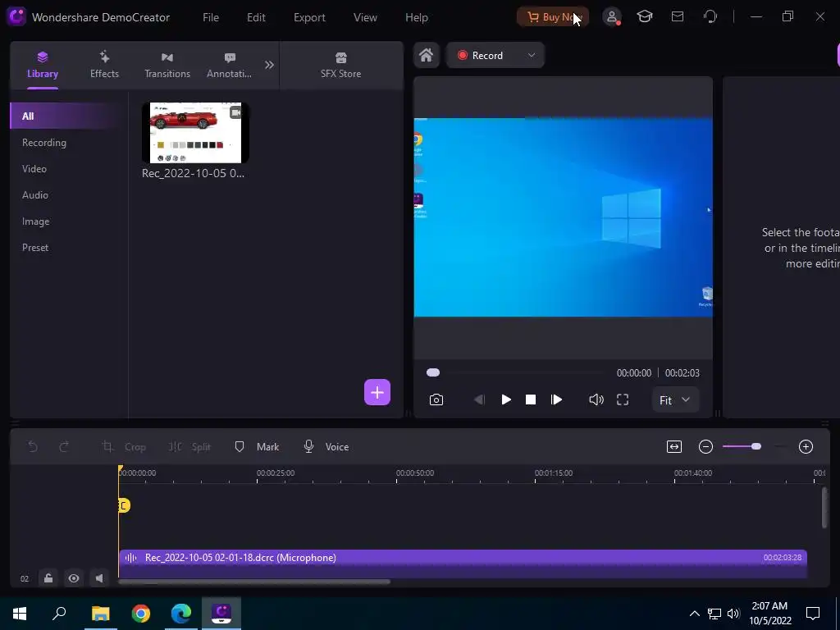
Task: Add media with the purple plus button
Action: [377, 392]
